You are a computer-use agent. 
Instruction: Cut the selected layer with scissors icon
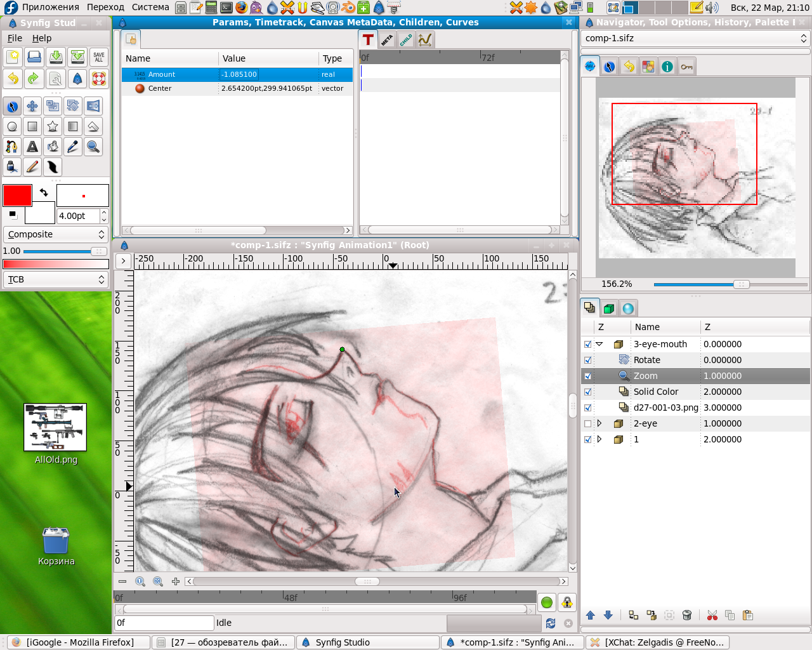[x=712, y=615]
